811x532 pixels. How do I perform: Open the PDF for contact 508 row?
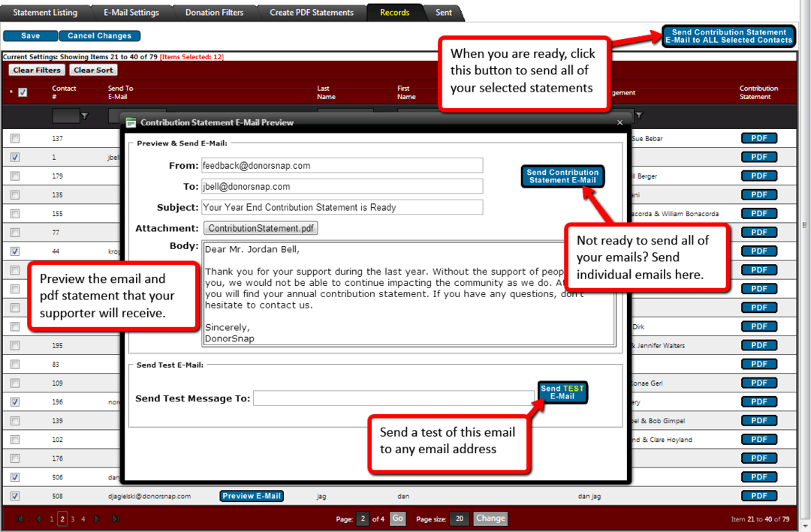pyautogui.click(x=758, y=496)
